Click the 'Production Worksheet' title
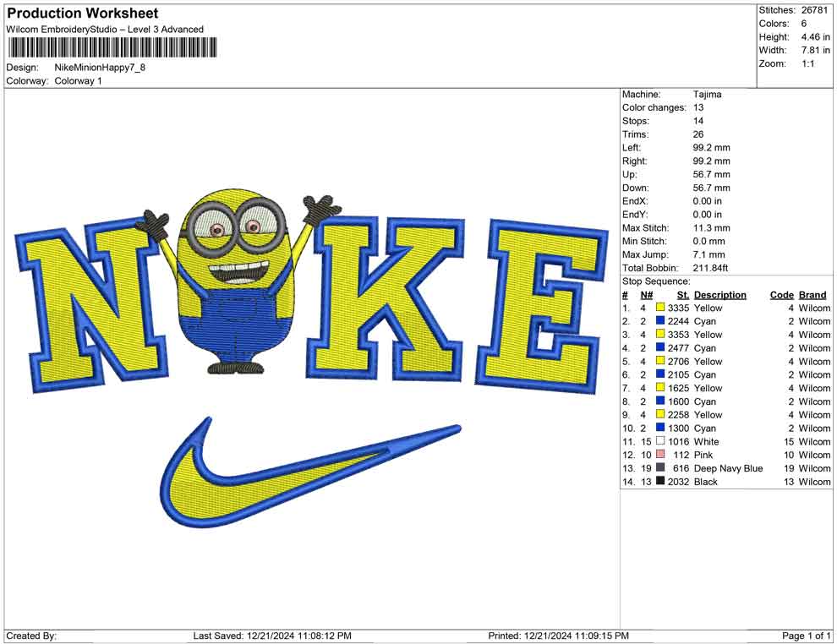 pos(83,14)
